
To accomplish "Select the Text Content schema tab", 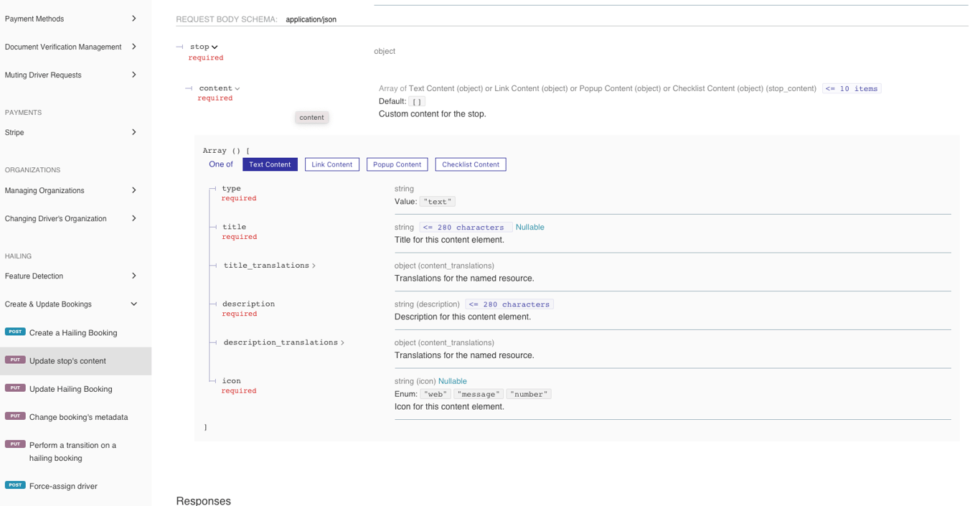I will point(270,164).
